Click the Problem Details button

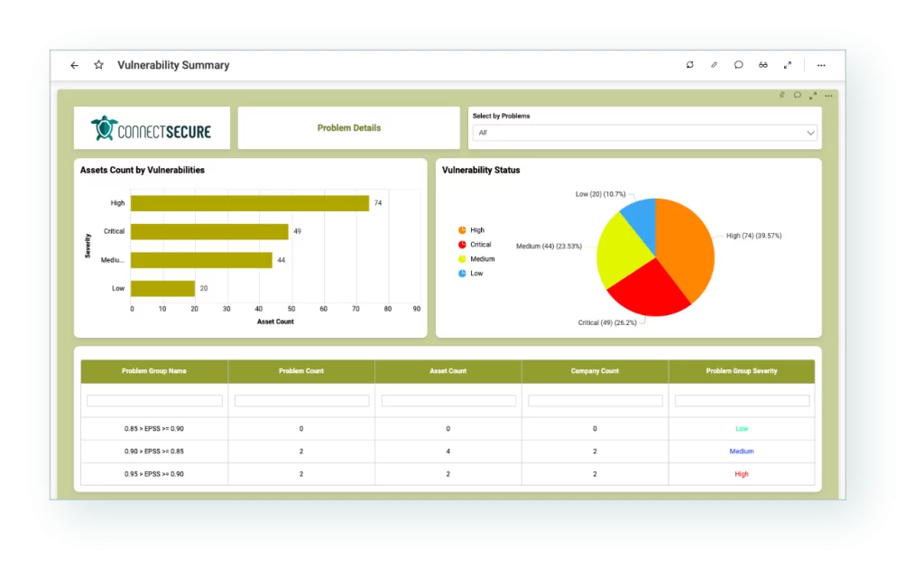tap(348, 128)
